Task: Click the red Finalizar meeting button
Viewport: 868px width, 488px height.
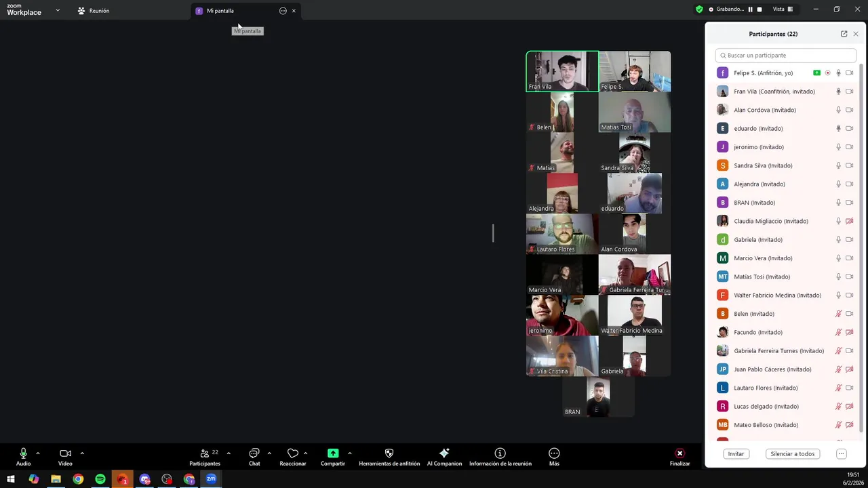Action: click(x=679, y=457)
